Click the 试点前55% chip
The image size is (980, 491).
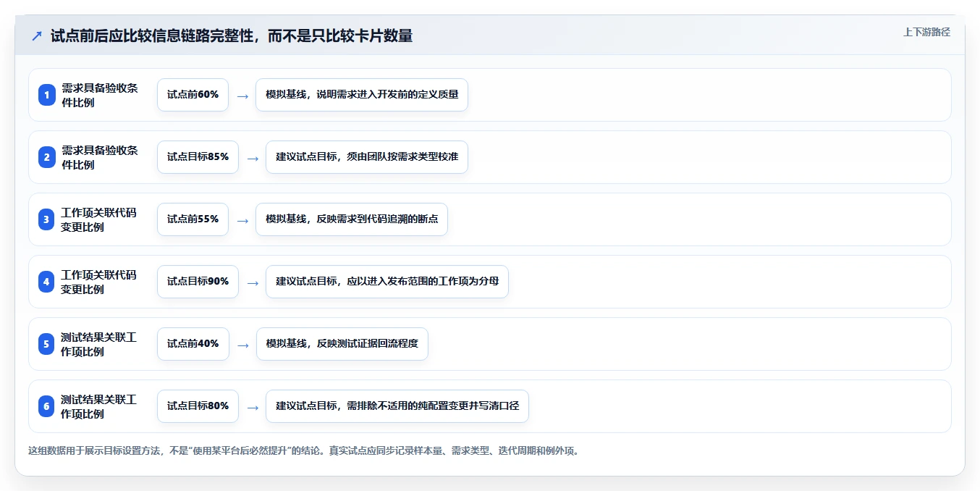(x=193, y=219)
